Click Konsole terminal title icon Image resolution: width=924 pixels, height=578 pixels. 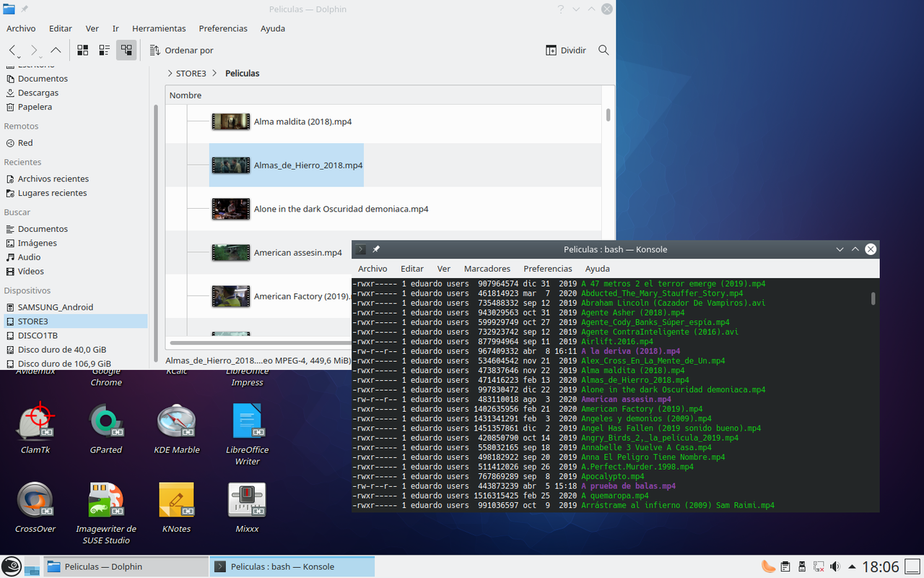(x=362, y=249)
